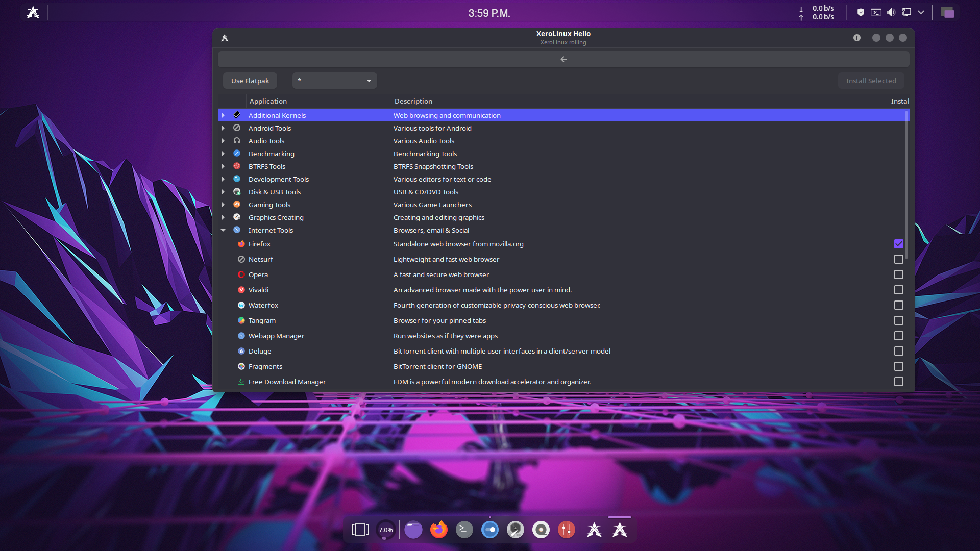
Task: Open the terminal from the dock
Action: [464, 530]
